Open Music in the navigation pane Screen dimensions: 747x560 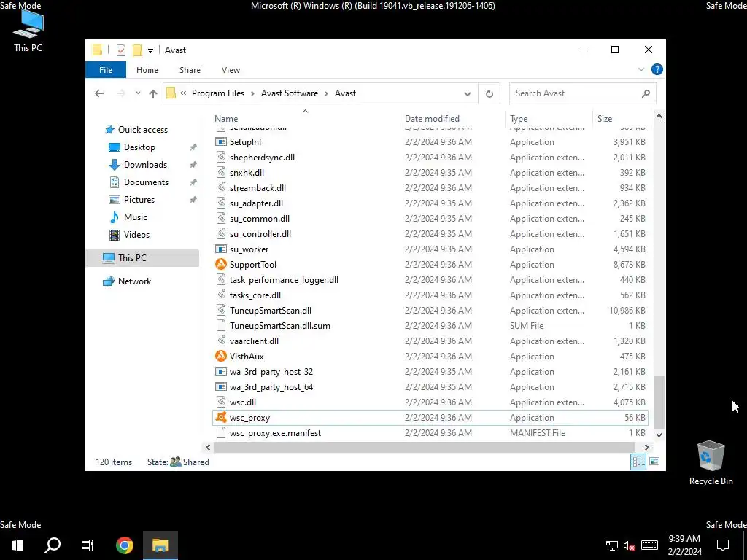[135, 217]
